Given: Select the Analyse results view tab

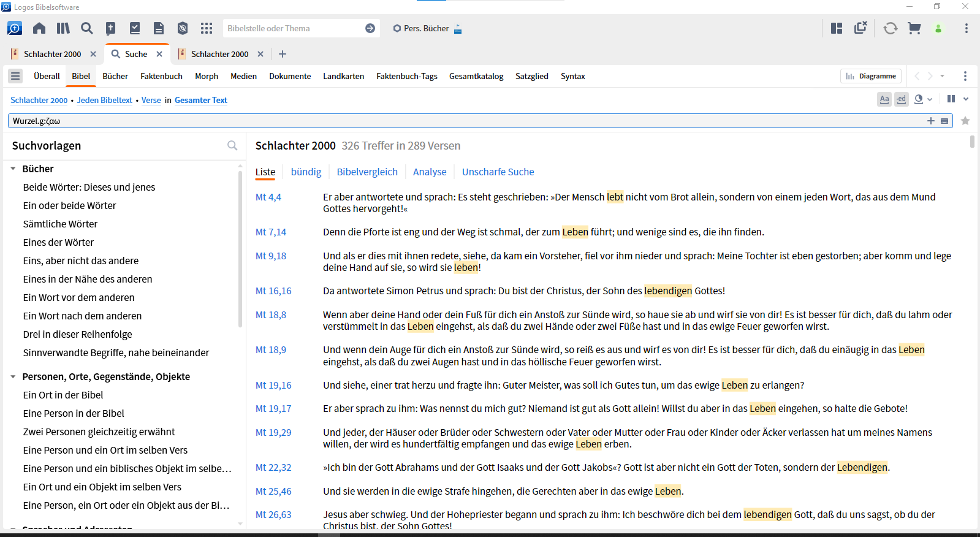Looking at the screenshot, I should coord(430,172).
